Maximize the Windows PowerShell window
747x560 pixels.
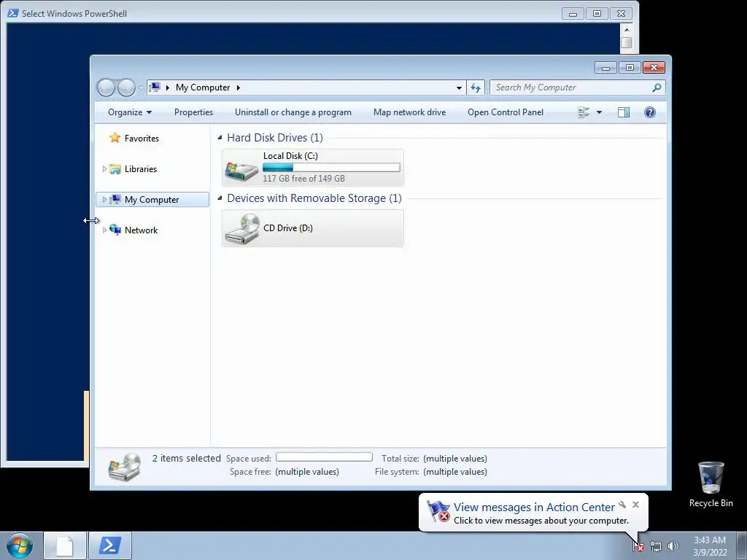click(x=597, y=14)
